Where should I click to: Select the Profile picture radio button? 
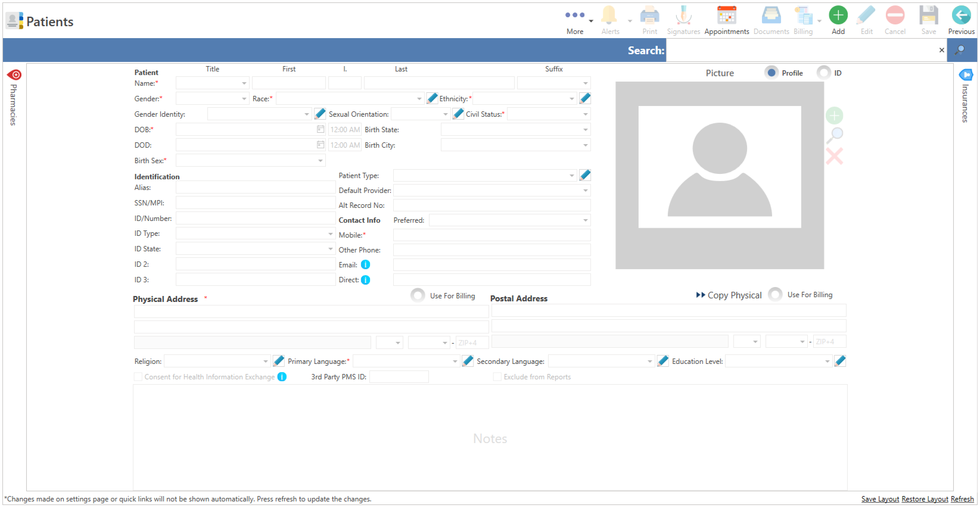(x=771, y=73)
